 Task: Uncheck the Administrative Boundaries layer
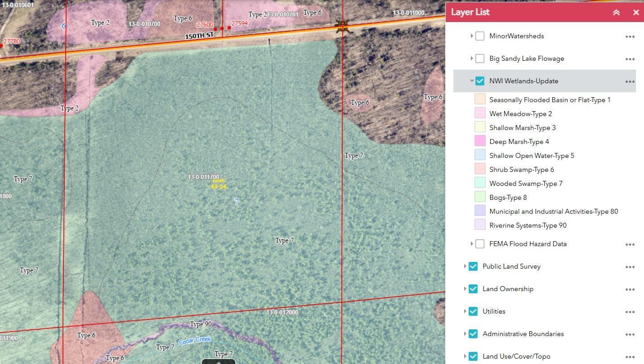[473, 334]
